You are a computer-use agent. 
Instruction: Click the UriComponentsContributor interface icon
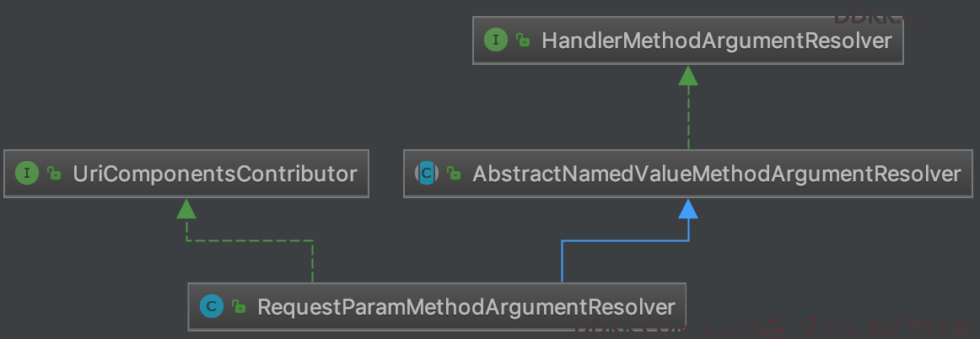[x=27, y=173]
